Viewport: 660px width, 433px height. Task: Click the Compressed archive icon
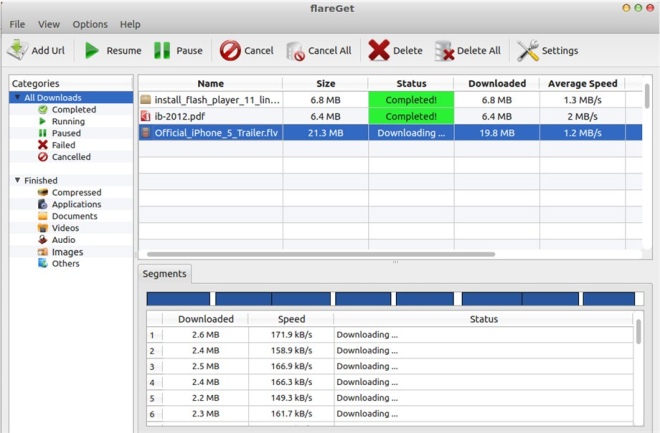coord(43,192)
